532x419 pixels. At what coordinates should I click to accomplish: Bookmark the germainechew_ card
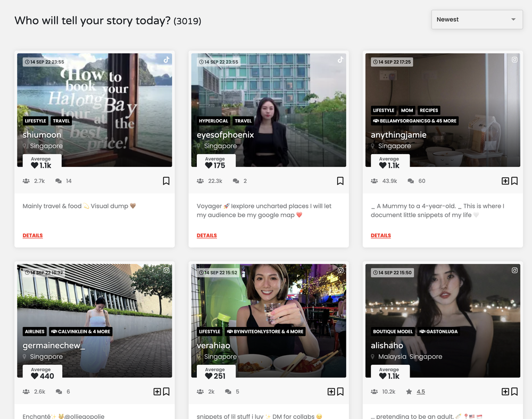tap(166, 391)
